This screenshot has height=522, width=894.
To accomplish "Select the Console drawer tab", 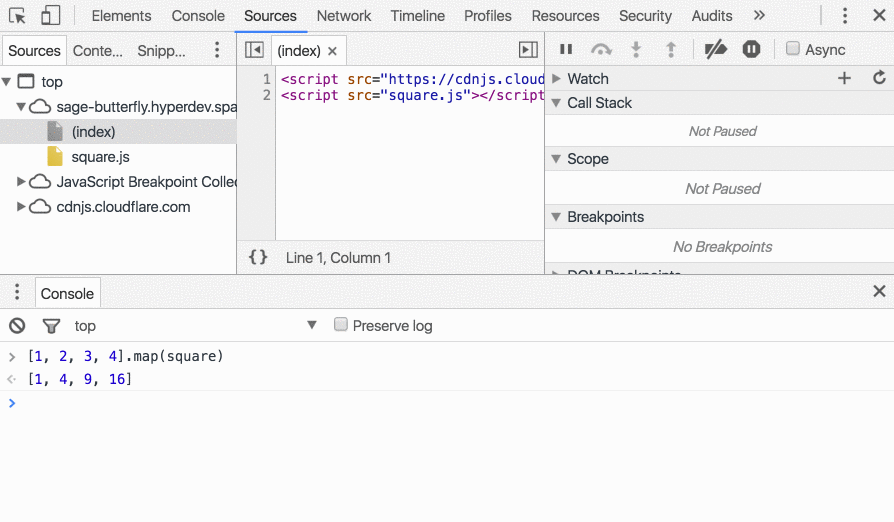I will click(x=67, y=293).
